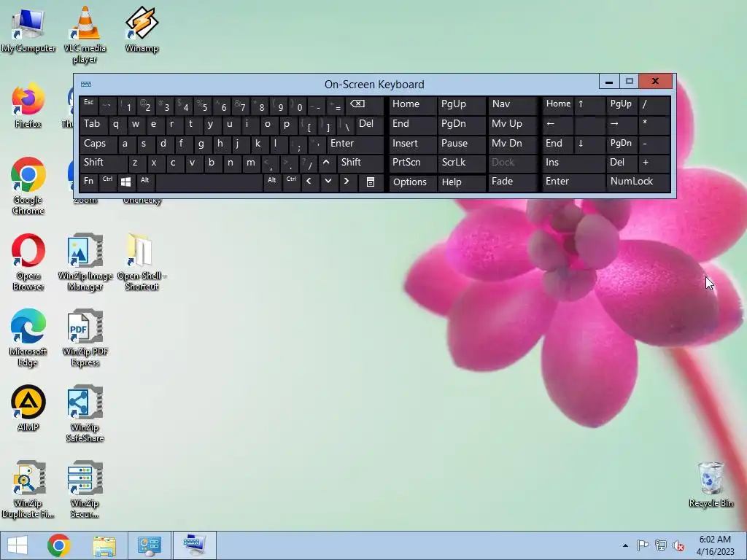Open the Action Center flag icon
This screenshot has width=747, height=560.
(x=643, y=545)
